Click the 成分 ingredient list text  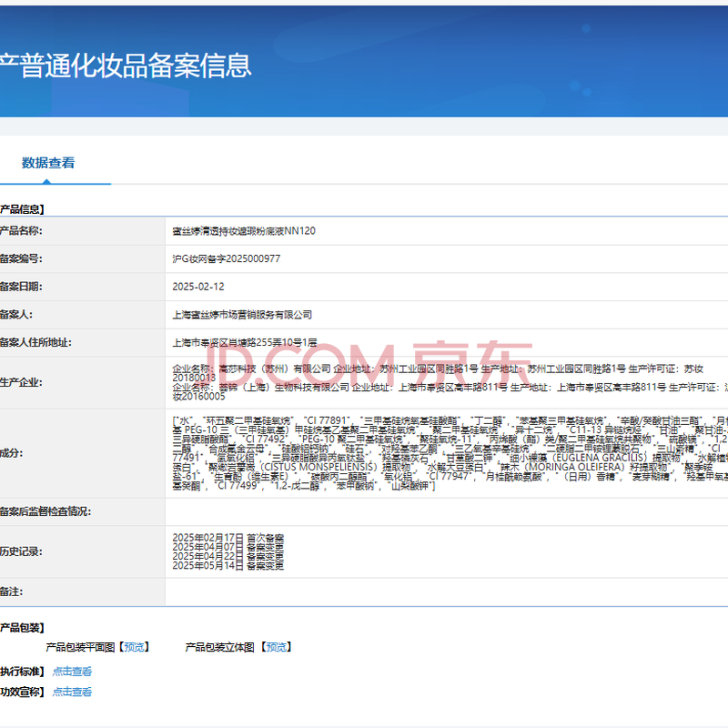click(446, 453)
